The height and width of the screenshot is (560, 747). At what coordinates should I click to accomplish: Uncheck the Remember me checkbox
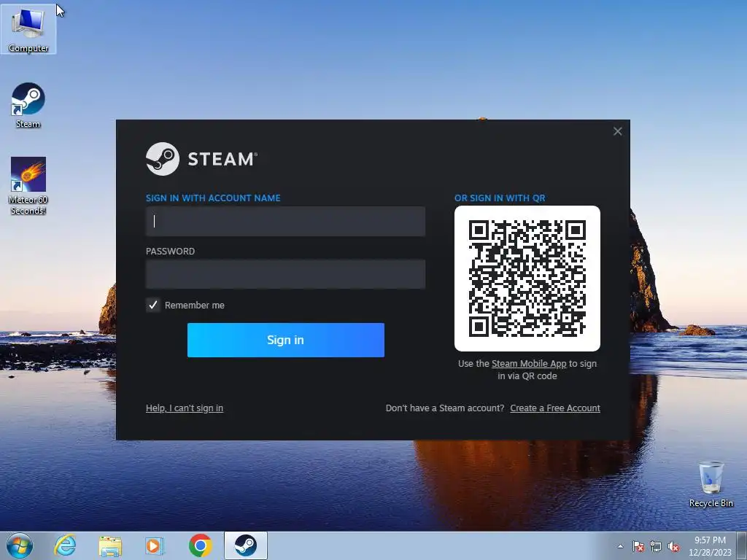(x=153, y=305)
